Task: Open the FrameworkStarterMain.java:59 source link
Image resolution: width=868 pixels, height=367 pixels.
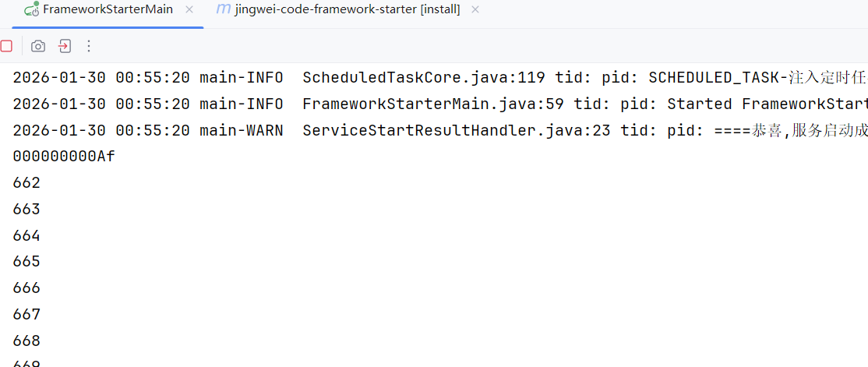Action: (x=433, y=104)
